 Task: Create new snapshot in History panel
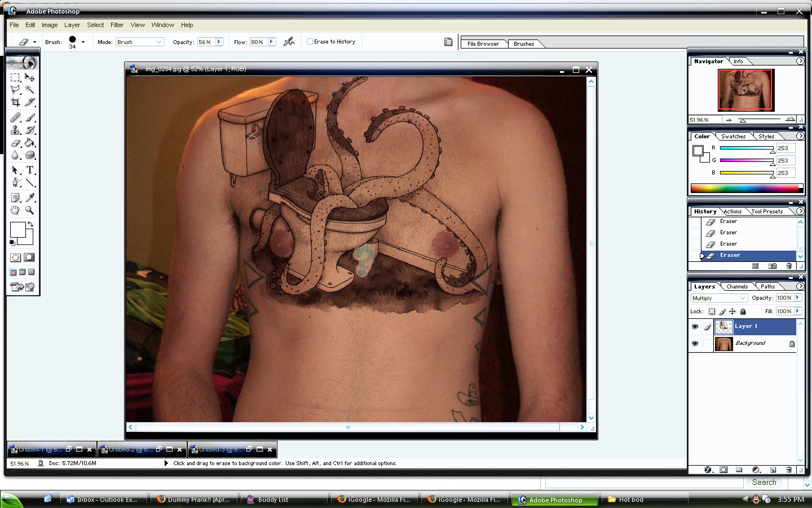773,266
